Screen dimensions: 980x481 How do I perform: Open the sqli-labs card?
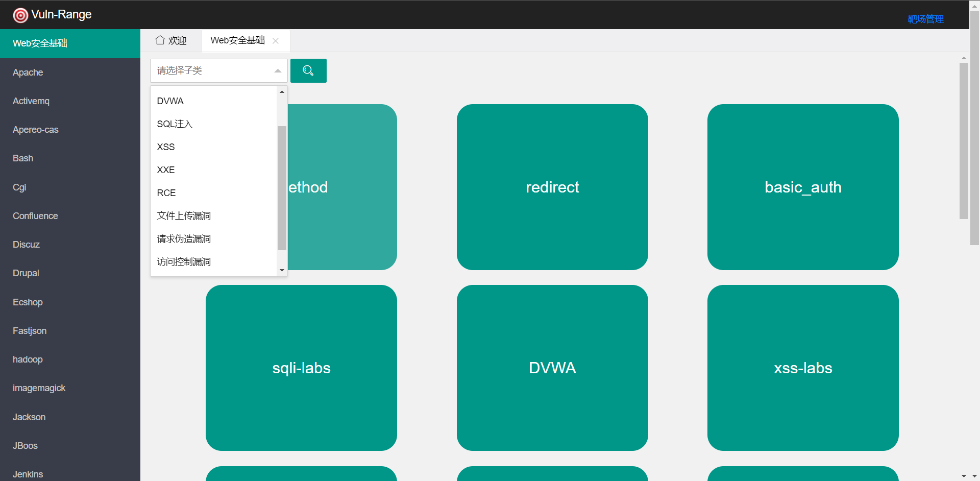click(301, 368)
